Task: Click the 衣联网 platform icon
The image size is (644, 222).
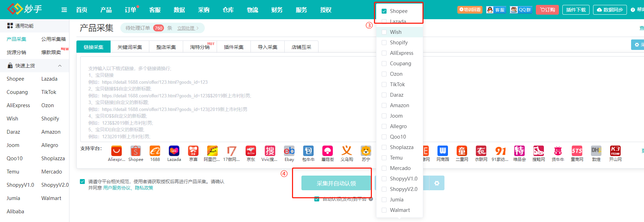Action: click(x=481, y=151)
